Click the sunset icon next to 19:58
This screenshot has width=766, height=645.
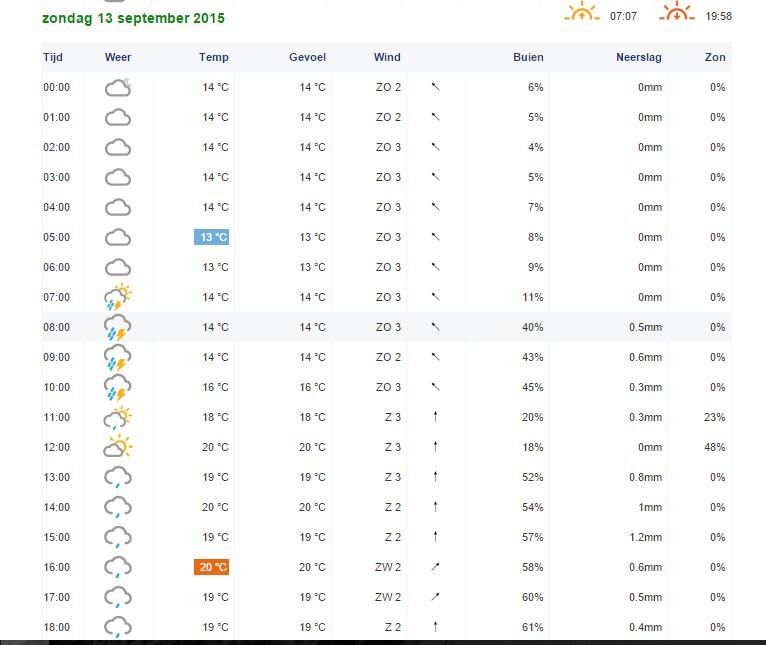point(677,13)
